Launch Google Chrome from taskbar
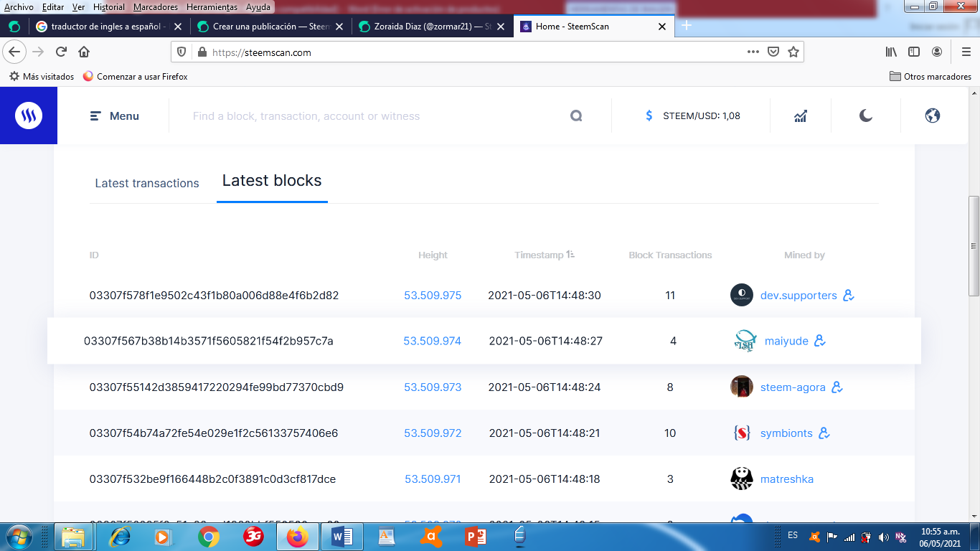This screenshot has width=980, height=551. (209, 537)
